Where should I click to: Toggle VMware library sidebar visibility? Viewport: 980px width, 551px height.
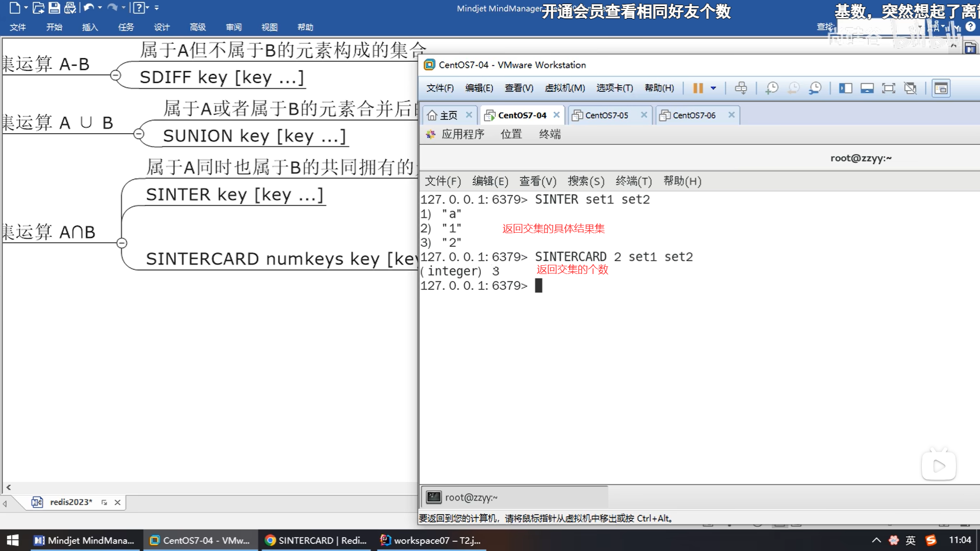coord(845,88)
